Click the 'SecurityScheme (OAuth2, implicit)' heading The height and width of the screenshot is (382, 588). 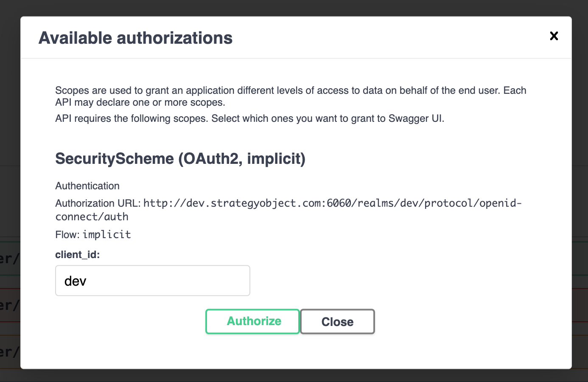point(180,159)
